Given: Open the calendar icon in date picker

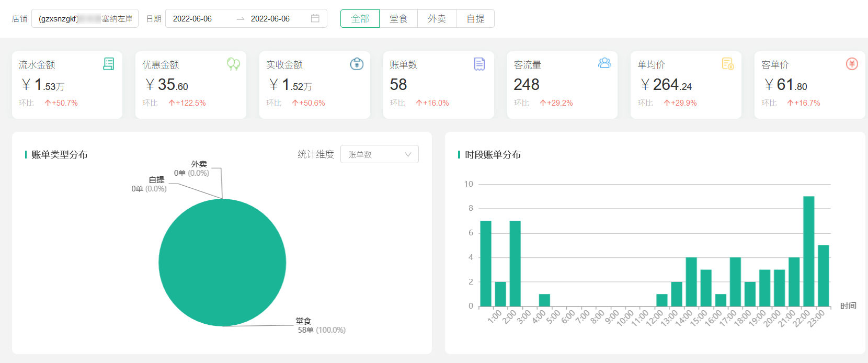Looking at the screenshot, I should pyautogui.click(x=315, y=18).
